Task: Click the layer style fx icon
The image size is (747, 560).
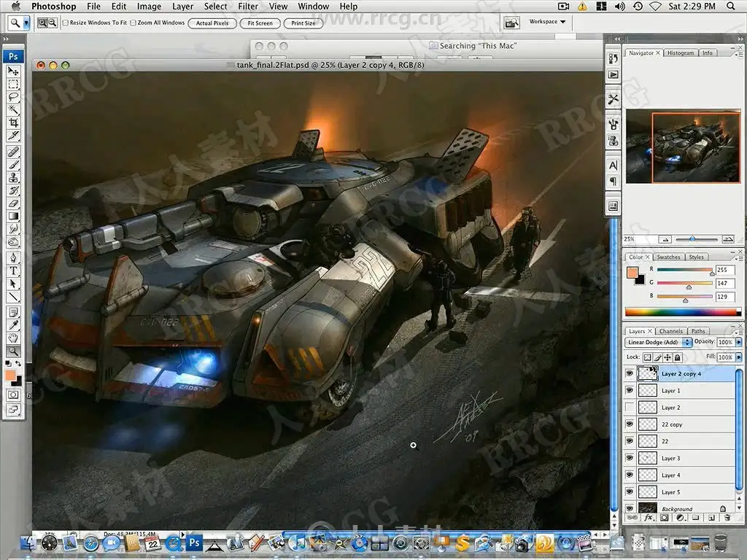Action: tap(648, 518)
